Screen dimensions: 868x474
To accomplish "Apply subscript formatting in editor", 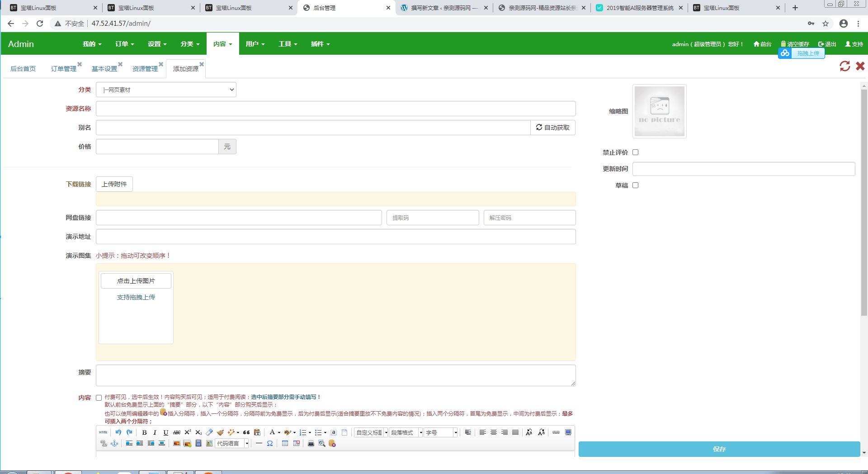I will pos(198,432).
